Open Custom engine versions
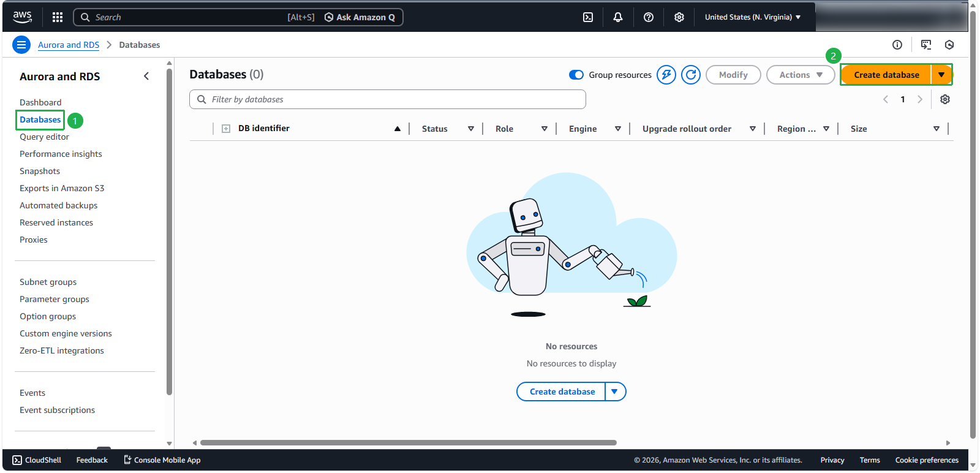Viewport: 980px width, 473px height. tap(66, 333)
